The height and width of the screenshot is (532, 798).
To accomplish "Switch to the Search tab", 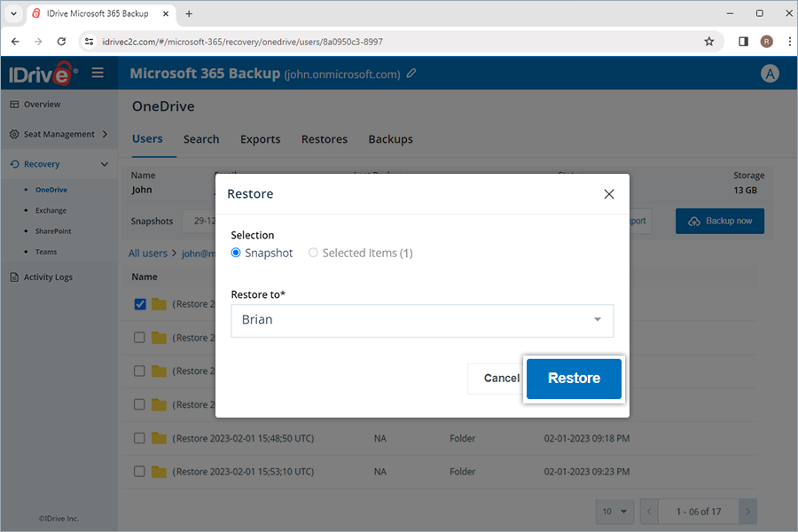I will (x=201, y=139).
